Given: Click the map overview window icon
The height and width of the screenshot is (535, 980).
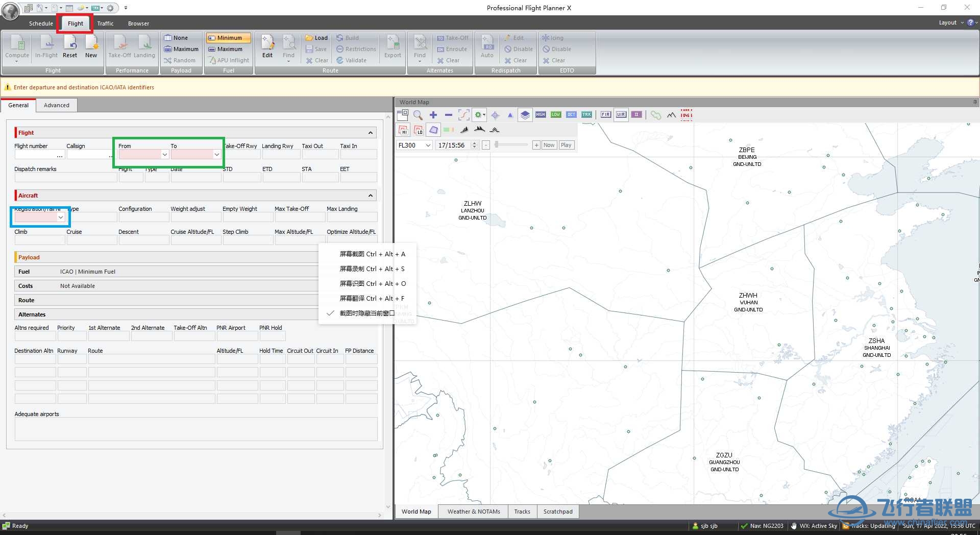Looking at the screenshot, I should [x=403, y=115].
